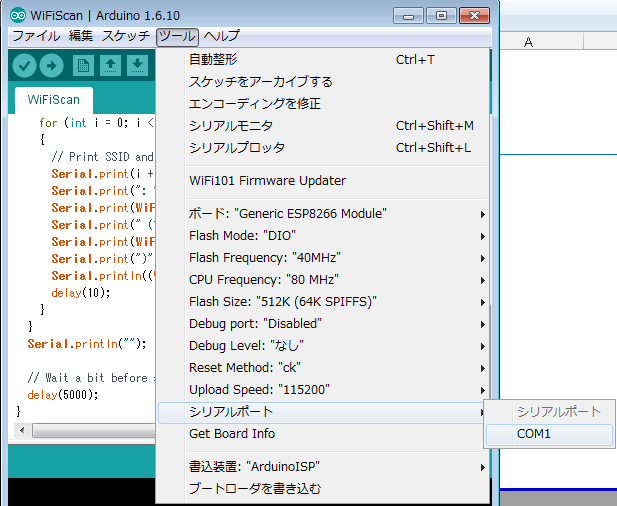The height and width of the screenshot is (506, 617).
Task: Click the highlighted シリアルポート menu entry
Action: (323, 412)
